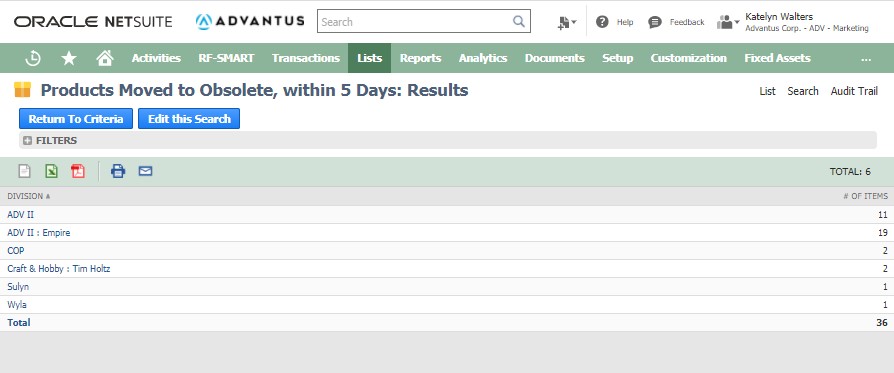Open the RF-SMART menu
Screen dimensions: 894x373
[226, 58]
